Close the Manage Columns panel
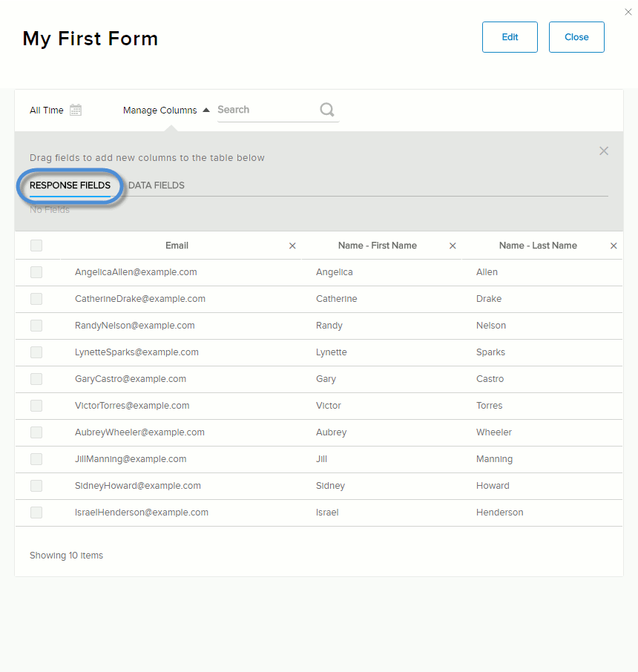This screenshot has width=638, height=672. point(604,151)
